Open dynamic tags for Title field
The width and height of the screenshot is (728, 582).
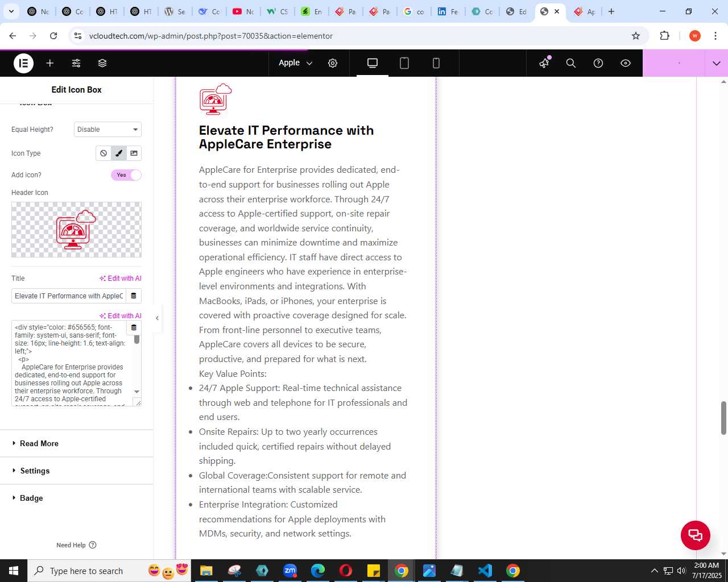coord(134,296)
